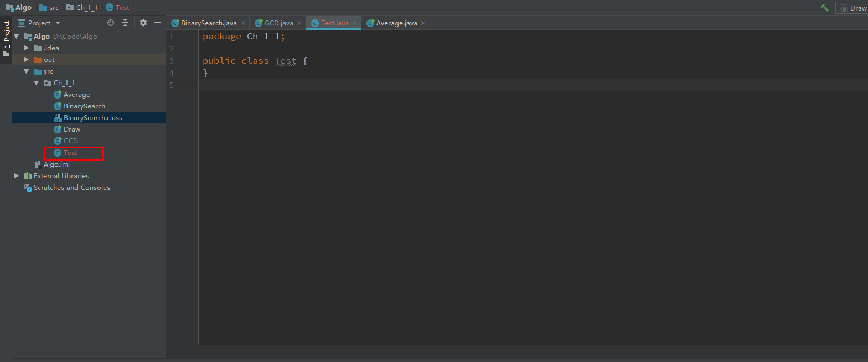Open the Draw run configuration selector
Screen dimensions: 868x362
(852, 8)
